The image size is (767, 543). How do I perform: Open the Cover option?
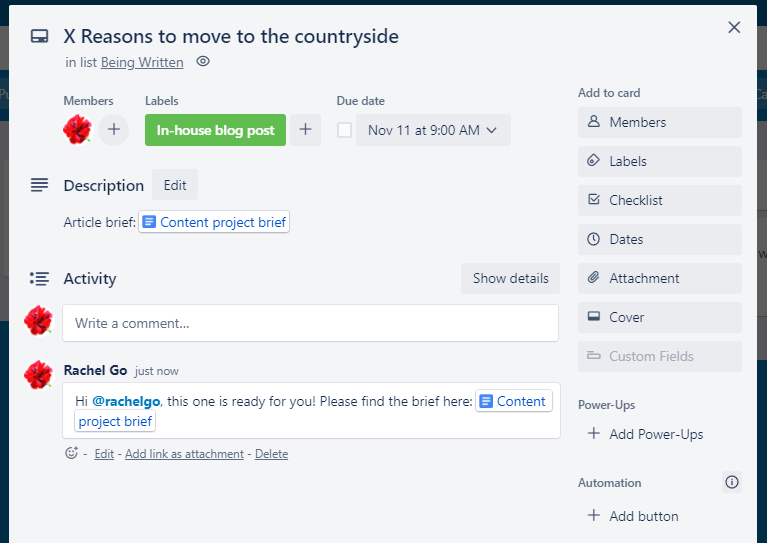[x=659, y=317]
